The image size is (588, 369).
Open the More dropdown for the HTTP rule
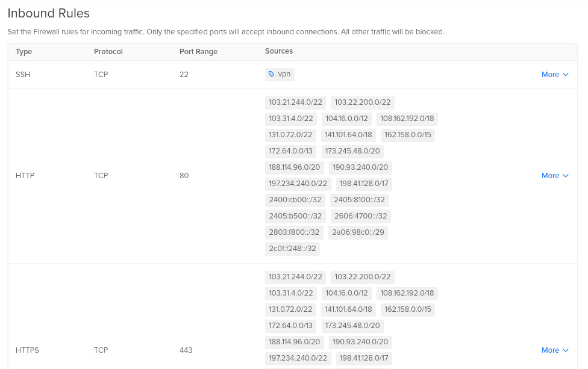click(x=555, y=176)
